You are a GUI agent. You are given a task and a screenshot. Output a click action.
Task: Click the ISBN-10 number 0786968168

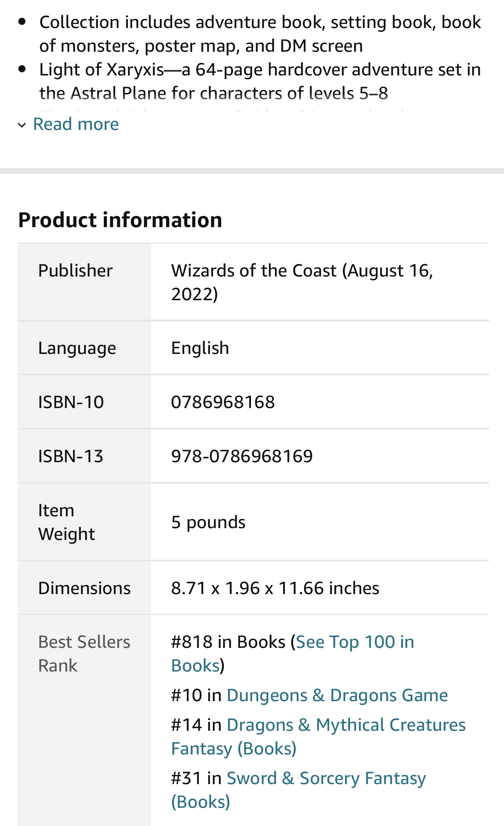223,402
